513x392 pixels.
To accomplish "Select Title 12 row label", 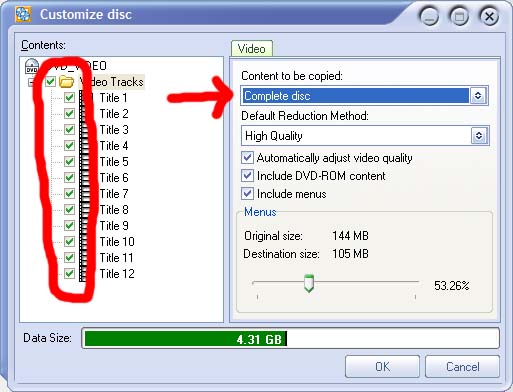I will (117, 274).
